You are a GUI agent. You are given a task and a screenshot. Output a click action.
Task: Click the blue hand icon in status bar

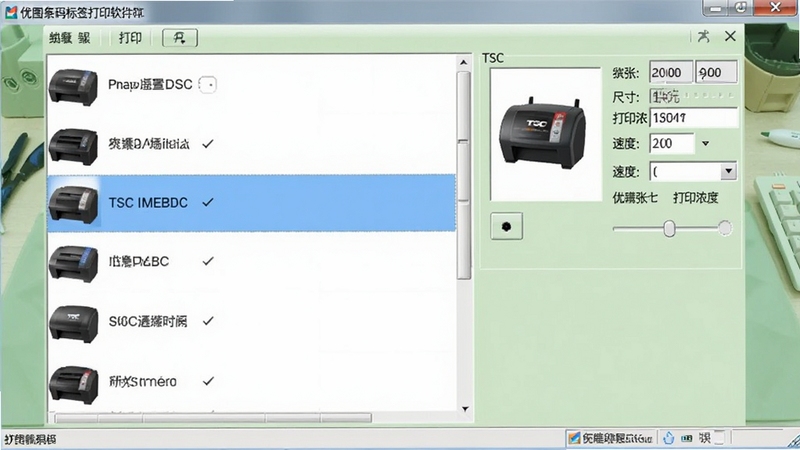pyautogui.click(x=668, y=438)
